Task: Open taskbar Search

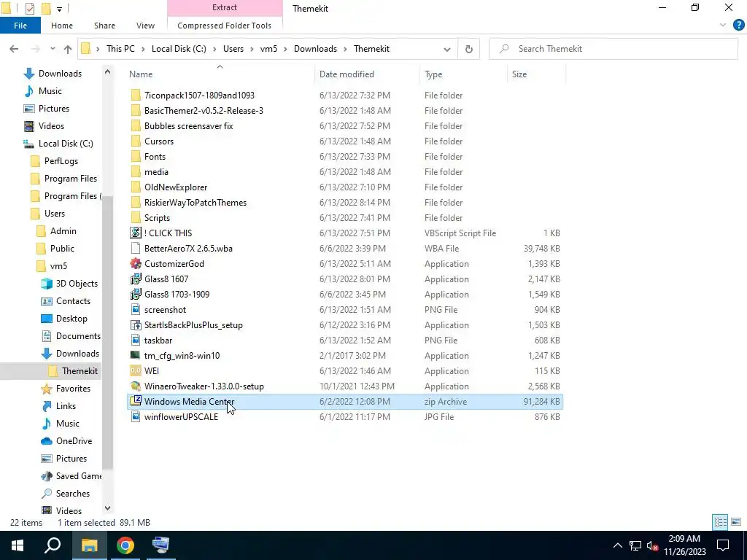Action: [53, 545]
